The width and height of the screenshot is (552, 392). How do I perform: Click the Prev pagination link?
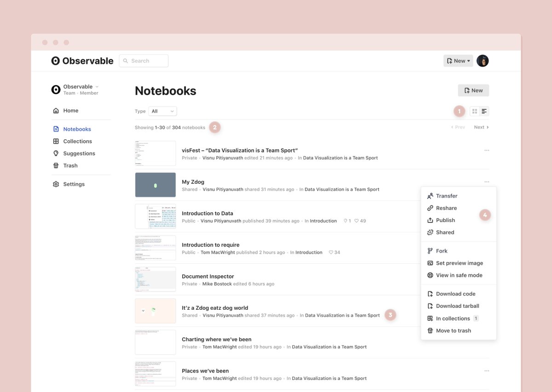[458, 127]
